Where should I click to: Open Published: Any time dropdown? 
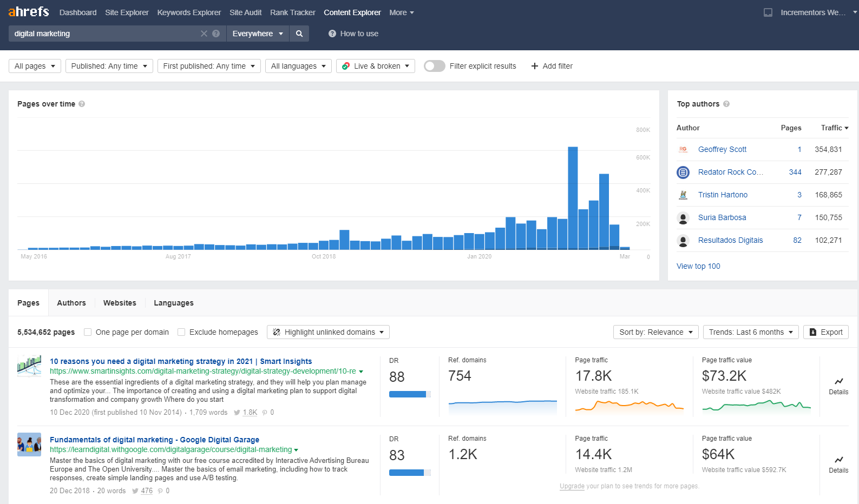pos(109,66)
